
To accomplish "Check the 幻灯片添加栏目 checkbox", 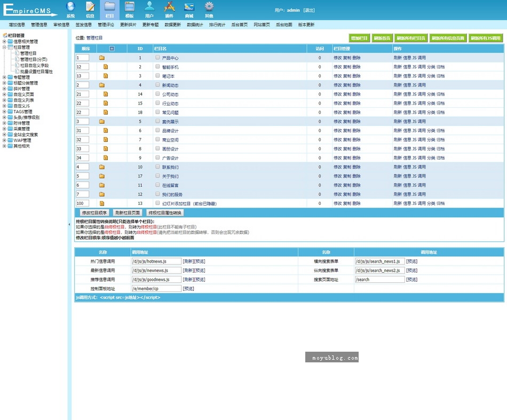I will tap(157, 203).
